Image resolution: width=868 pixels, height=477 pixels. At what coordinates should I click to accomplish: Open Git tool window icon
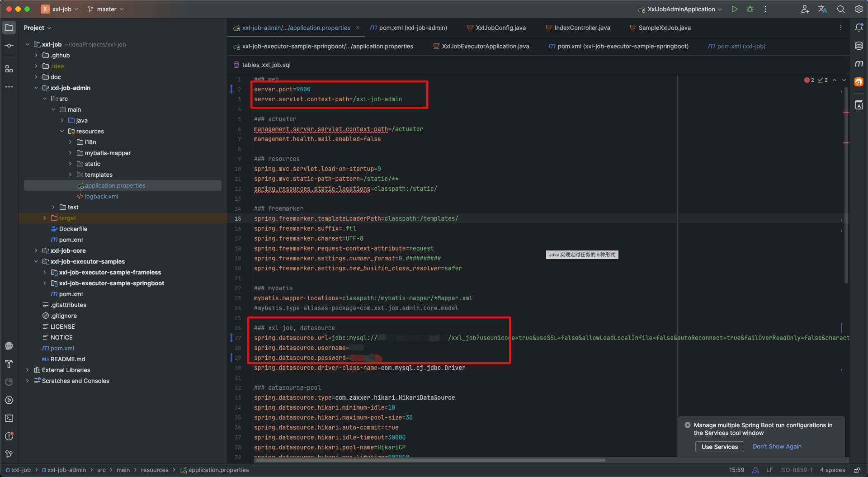[9, 454]
